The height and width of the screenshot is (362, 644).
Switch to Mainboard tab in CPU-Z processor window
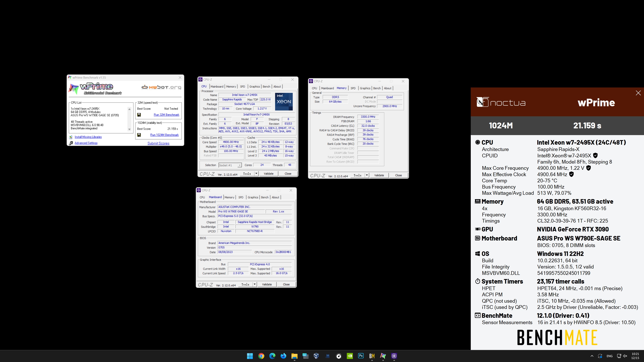[217, 86]
